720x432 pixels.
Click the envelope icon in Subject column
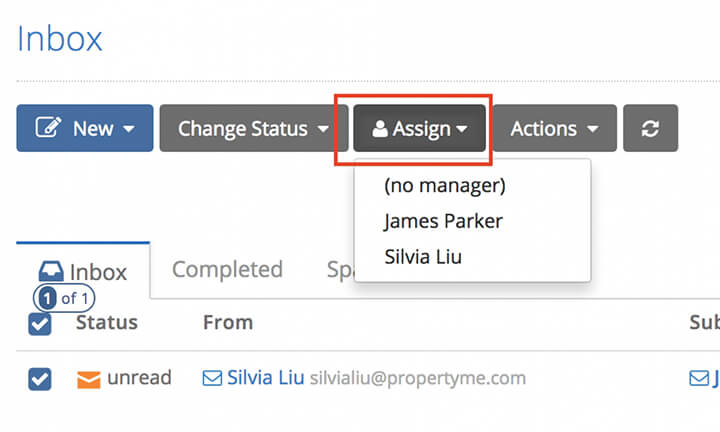point(699,378)
